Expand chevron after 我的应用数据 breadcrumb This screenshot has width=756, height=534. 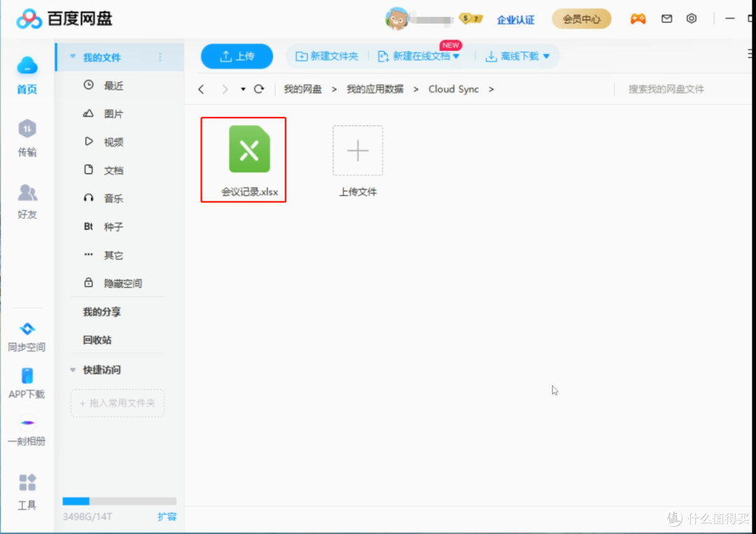[416, 89]
